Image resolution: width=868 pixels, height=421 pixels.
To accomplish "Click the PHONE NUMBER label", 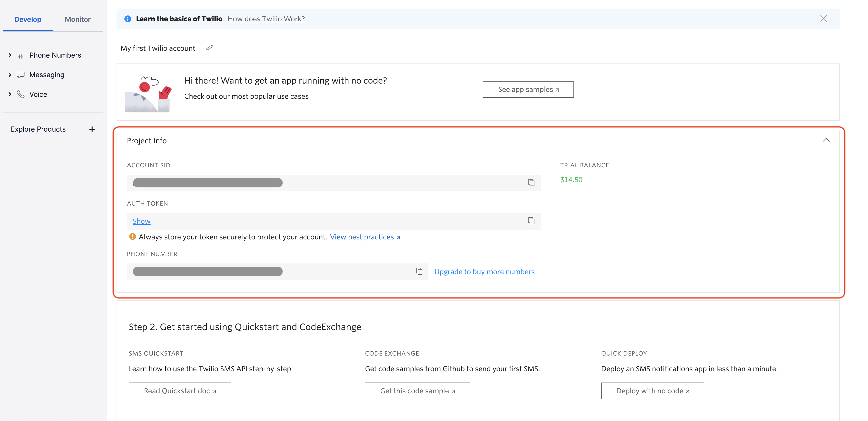I will [x=152, y=254].
